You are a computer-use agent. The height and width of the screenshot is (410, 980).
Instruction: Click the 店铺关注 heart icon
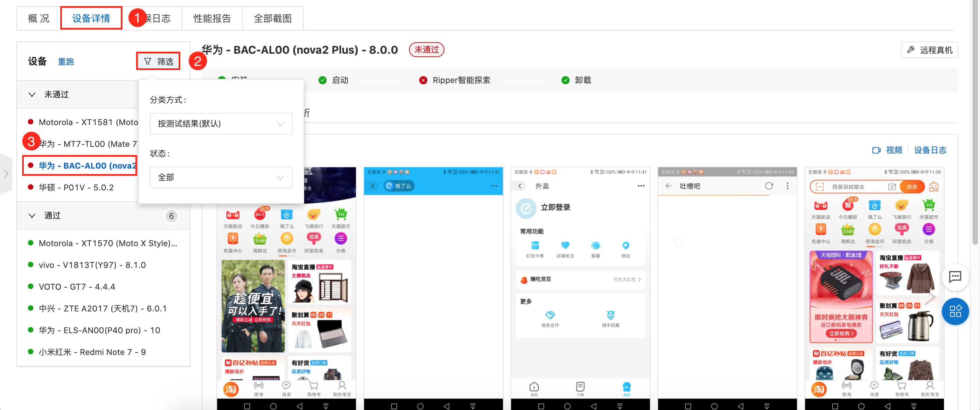tap(565, 245)
